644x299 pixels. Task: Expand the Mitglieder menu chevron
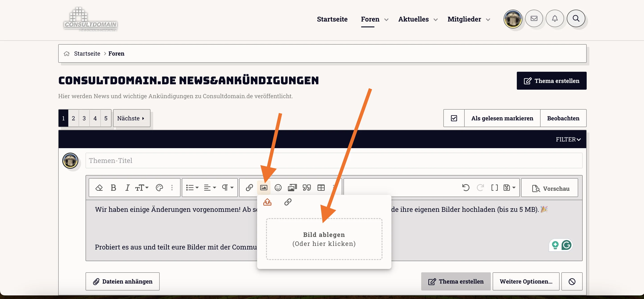[488, 20]
